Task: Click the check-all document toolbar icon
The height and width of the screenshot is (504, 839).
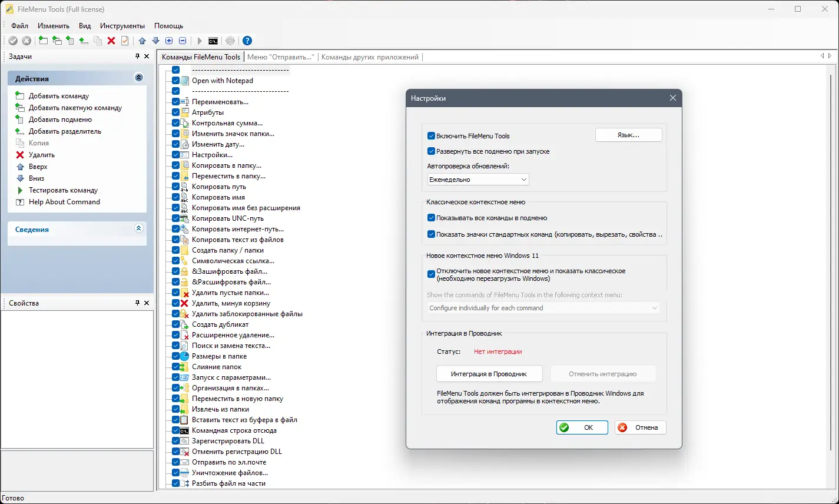Action: 125,41
